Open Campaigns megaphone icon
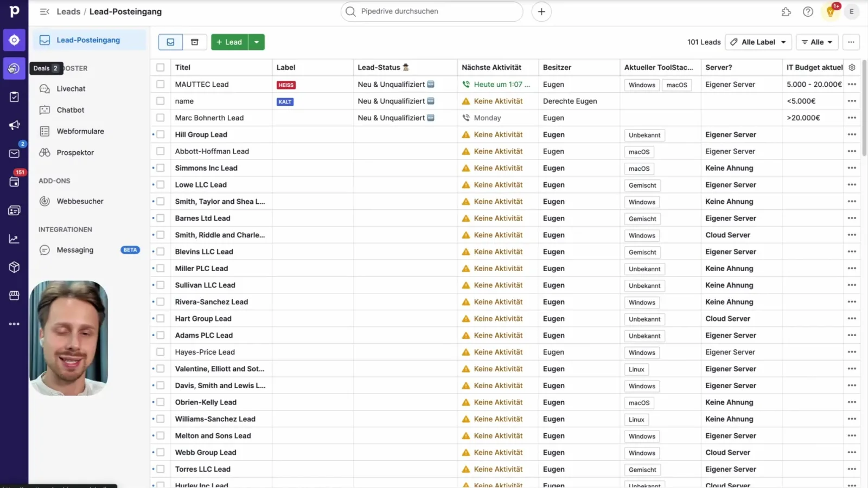The image size is (868, 488). click(x=14, y=125)
